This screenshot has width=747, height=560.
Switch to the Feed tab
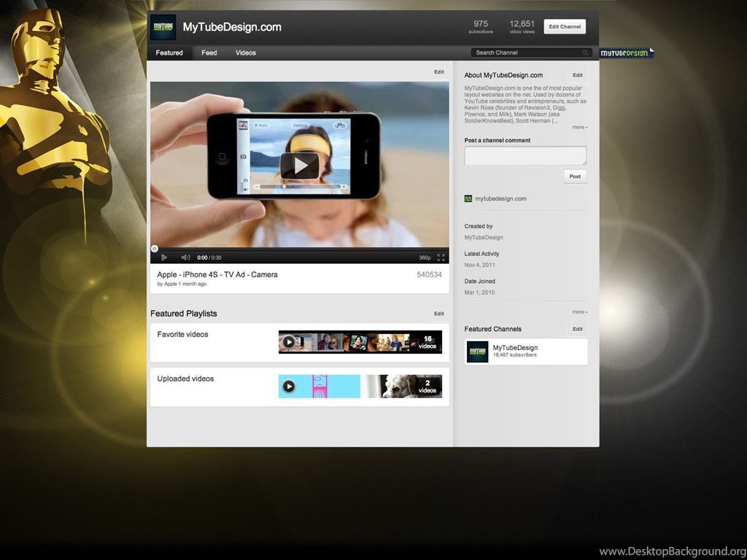209,52
